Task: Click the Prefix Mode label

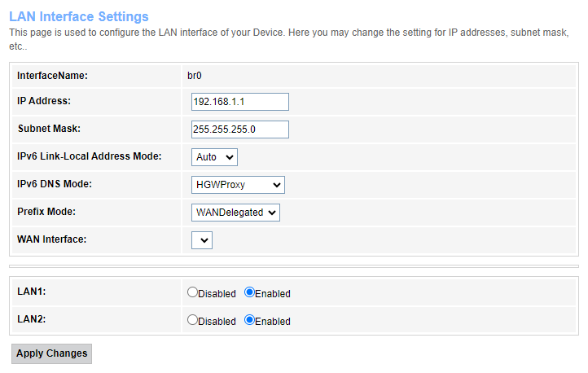Action: click(x=48, y=212)
